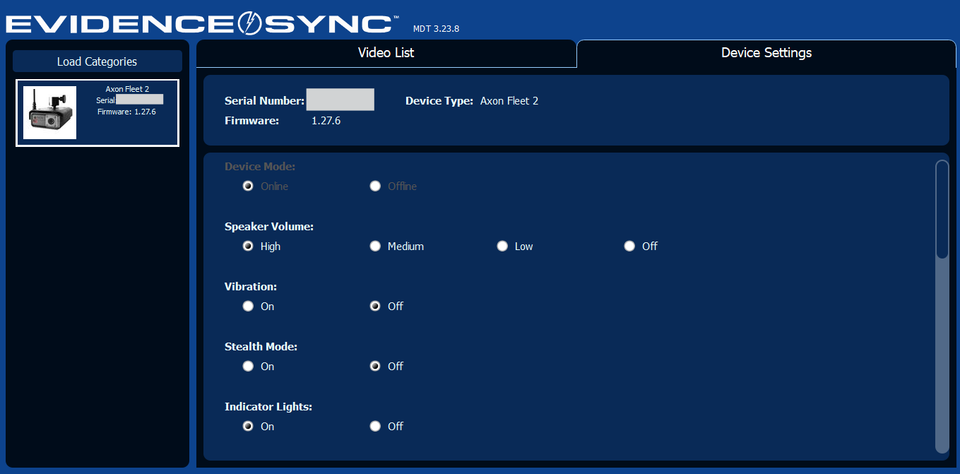Click the Load Categories button
960x474 pixels.
point(97,61)
